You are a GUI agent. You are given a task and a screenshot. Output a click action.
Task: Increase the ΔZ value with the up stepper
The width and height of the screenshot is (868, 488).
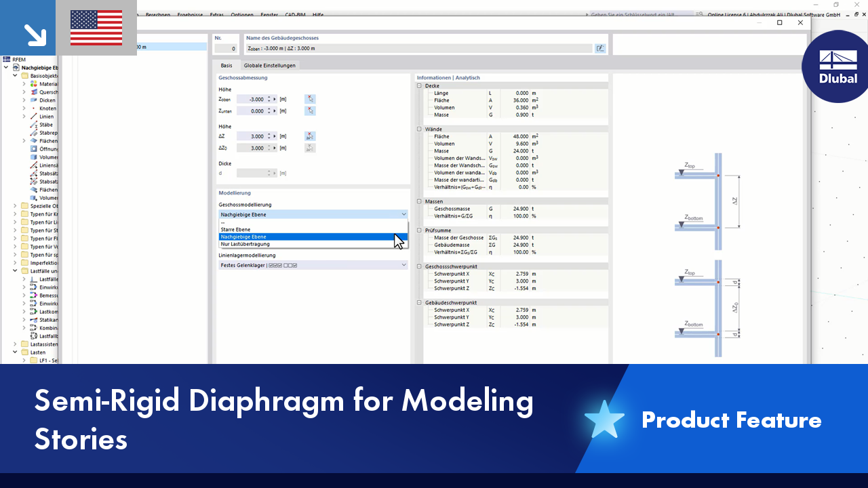click(269, 134)
